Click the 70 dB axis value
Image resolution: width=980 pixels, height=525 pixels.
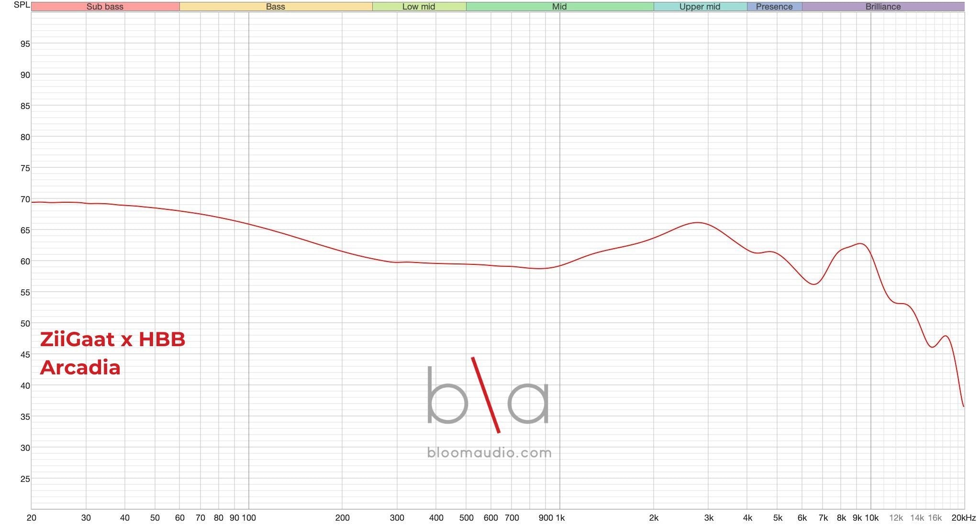click(x=25, y=199)
